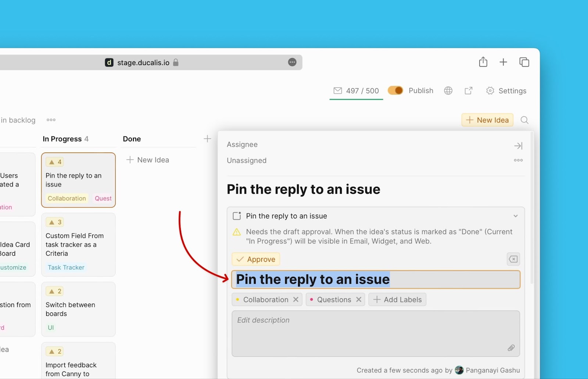Open the 497 / 500 email tab
588x379 pixels.
click(x=356, y=91)
